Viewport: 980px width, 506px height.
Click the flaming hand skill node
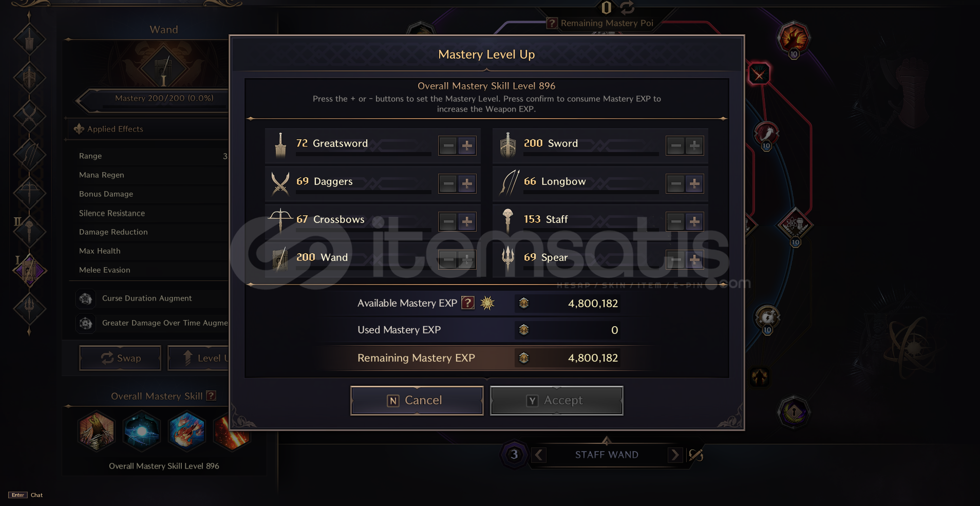point(794,38)
